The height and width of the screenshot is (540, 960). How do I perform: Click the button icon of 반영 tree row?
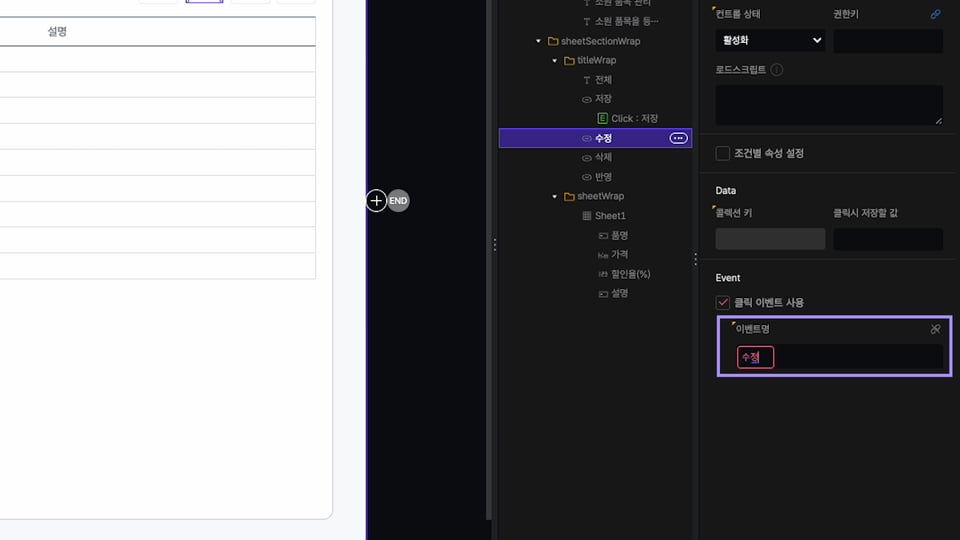point(587,177)
